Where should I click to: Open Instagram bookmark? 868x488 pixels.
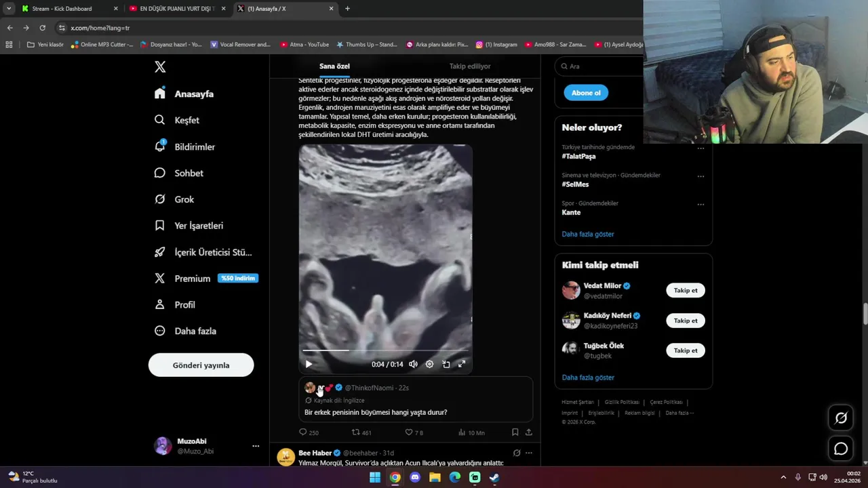(x=496, y=45)
